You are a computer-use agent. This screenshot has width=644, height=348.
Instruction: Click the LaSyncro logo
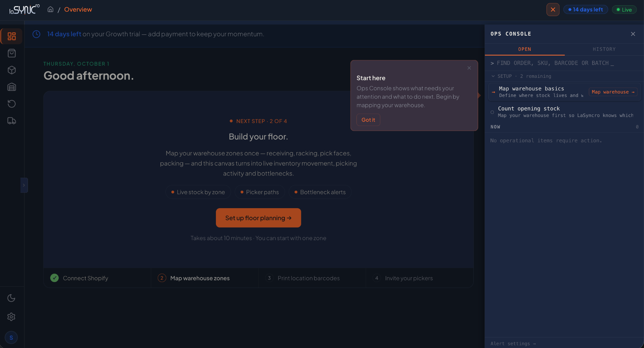(x=24, y=10)
